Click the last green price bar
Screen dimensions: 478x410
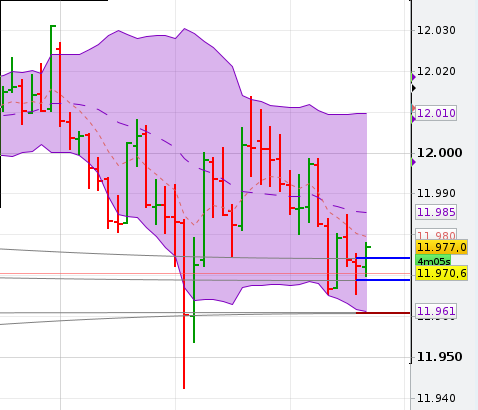[366, 259]
